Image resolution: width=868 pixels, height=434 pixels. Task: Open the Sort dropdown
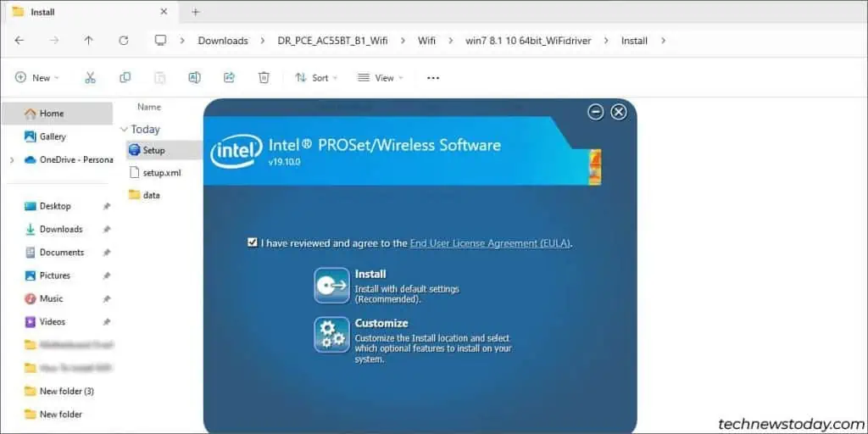316,78
